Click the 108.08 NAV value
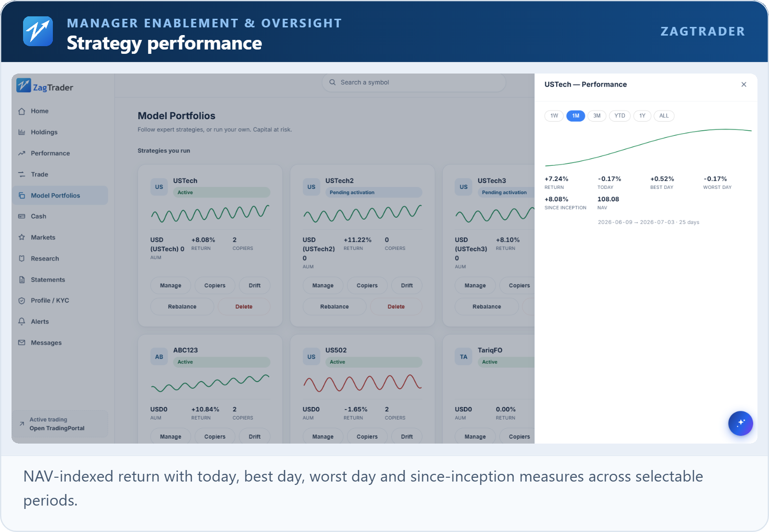769x532 pixels. (x=608, y=199)
